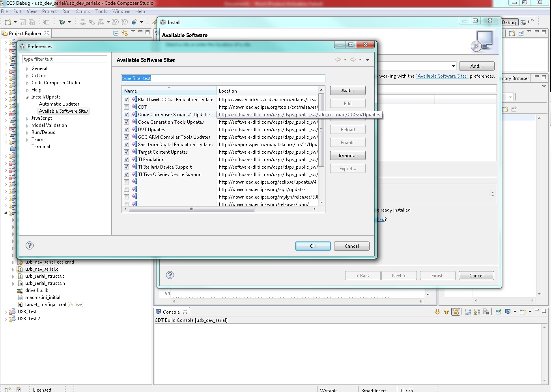Select usb_dev_serial.c in Project Explorer

41,269
